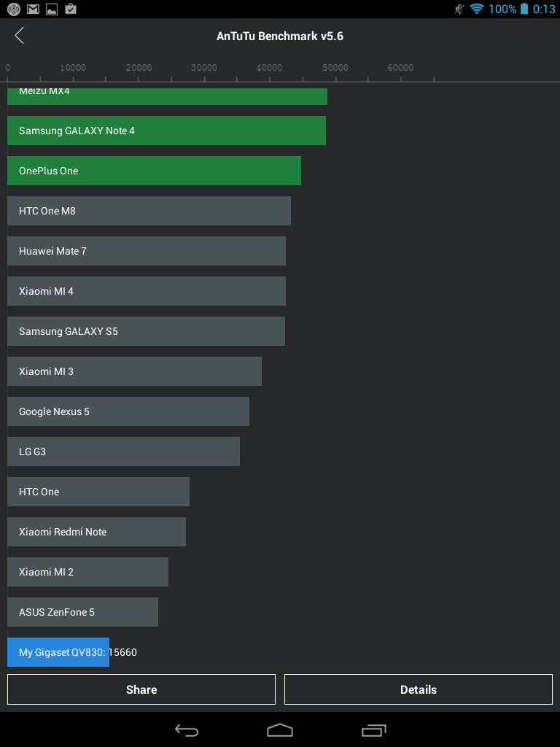Tap the My Gigaset QV830 score bar
Viewport: 560px width, 747px height.
58,652
